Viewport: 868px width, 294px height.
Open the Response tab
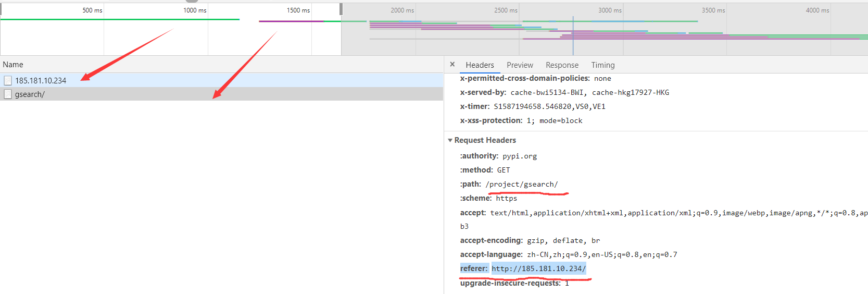point(562,65)
